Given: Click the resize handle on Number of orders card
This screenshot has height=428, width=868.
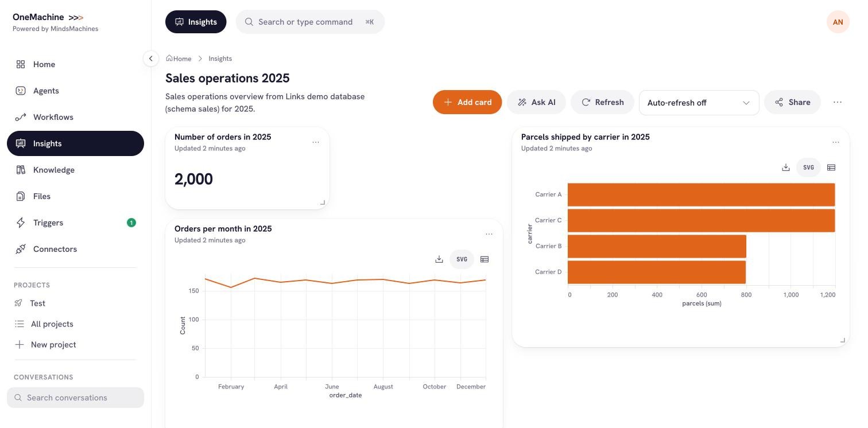Looking at the screenshot, I should tap(323, 202).
